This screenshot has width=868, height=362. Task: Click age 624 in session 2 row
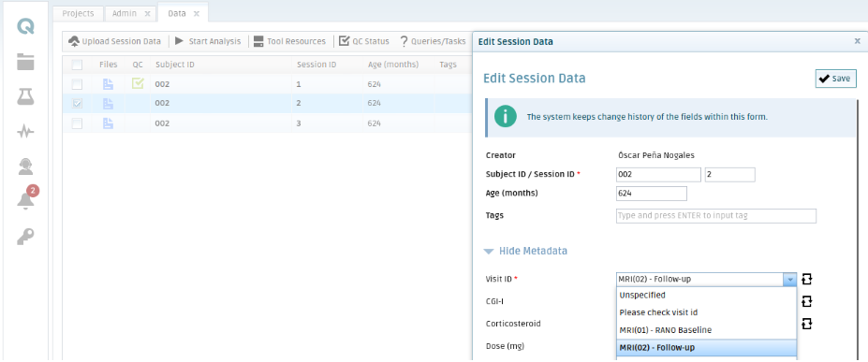pyautogui.click(x=375, y=103)
